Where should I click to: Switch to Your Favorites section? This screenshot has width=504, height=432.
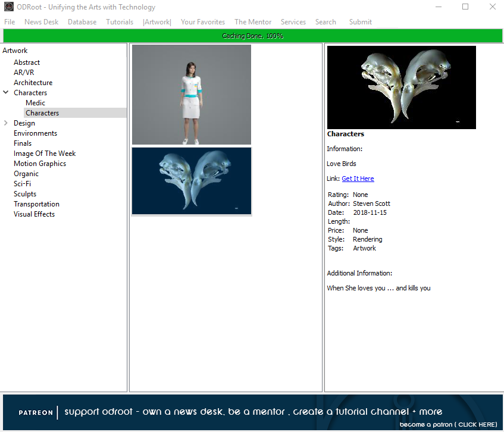click(203, 22)
